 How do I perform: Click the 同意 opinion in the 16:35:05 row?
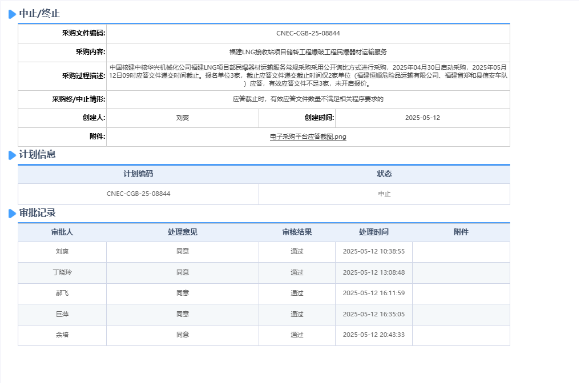pos(182,314)
